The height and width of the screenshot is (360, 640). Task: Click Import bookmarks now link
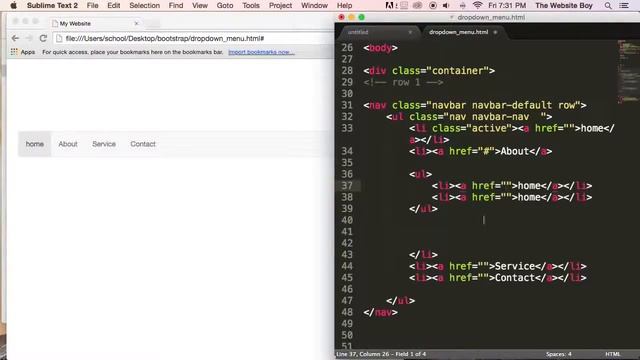pyautogui.click(x=261, y=52)
